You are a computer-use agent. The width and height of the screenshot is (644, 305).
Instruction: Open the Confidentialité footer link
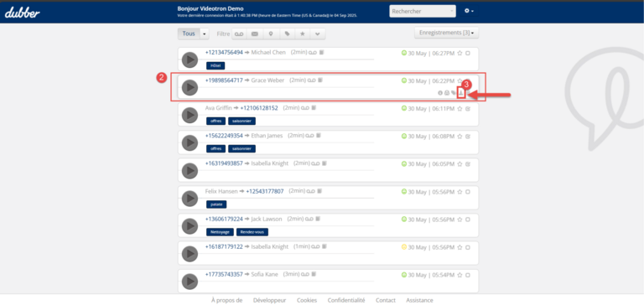[x=346, y=301]
